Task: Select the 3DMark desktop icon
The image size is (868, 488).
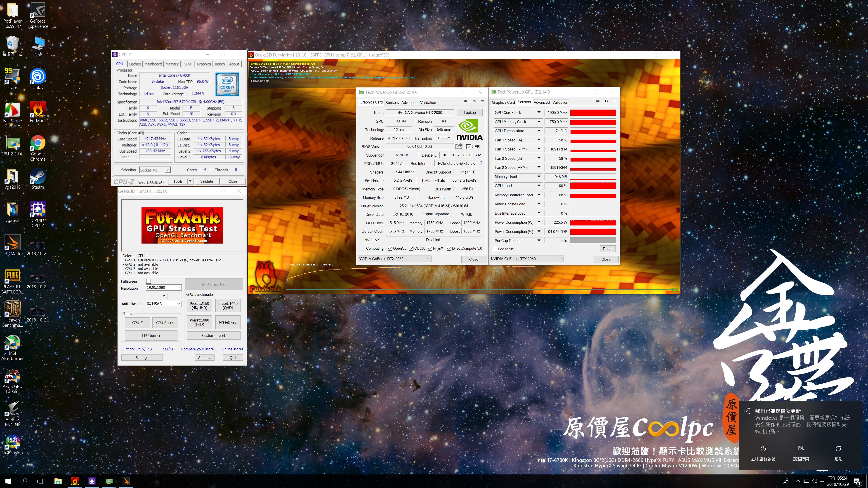Action: (12, 245)
